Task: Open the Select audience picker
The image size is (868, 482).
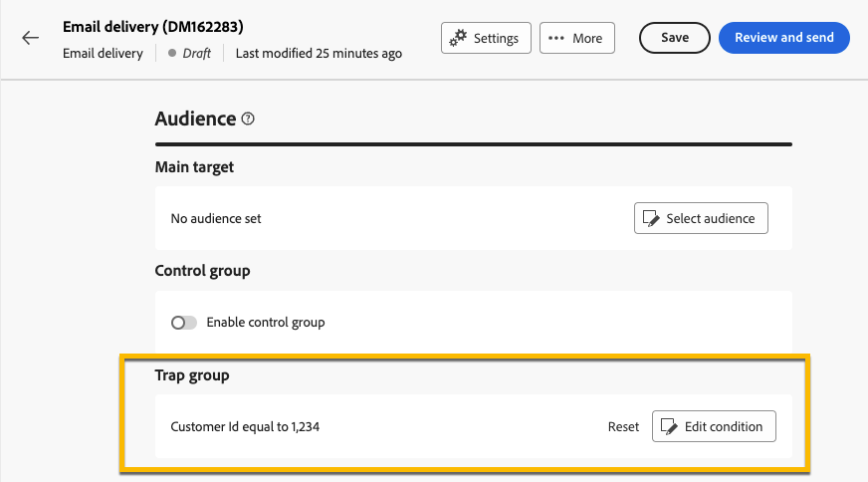Action: coord(701,218)
